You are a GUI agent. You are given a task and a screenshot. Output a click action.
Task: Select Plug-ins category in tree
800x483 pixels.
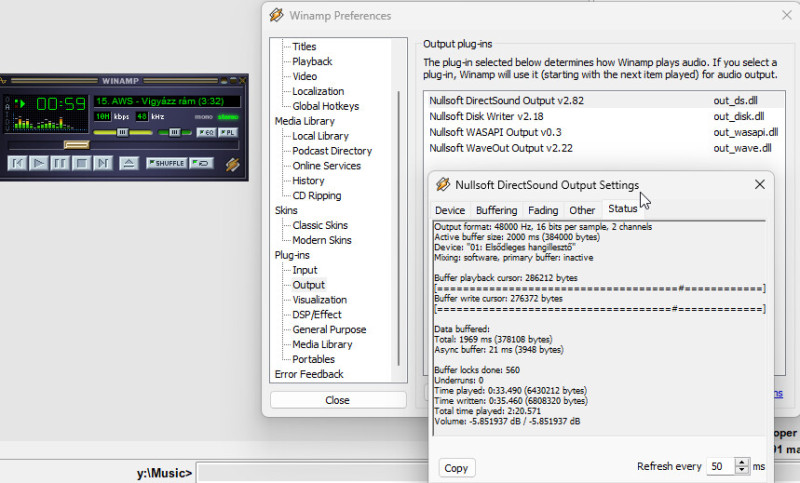(292, 255)
